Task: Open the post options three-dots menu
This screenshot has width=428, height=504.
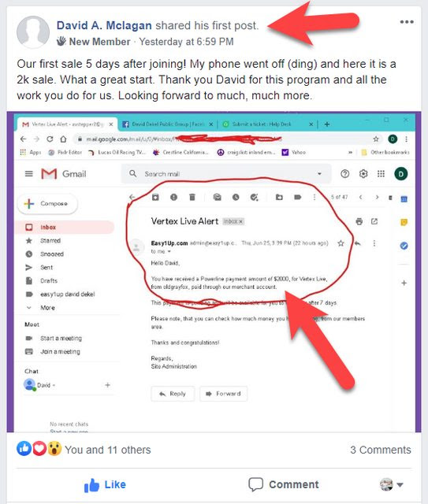Action: click(x=407, y=22)
